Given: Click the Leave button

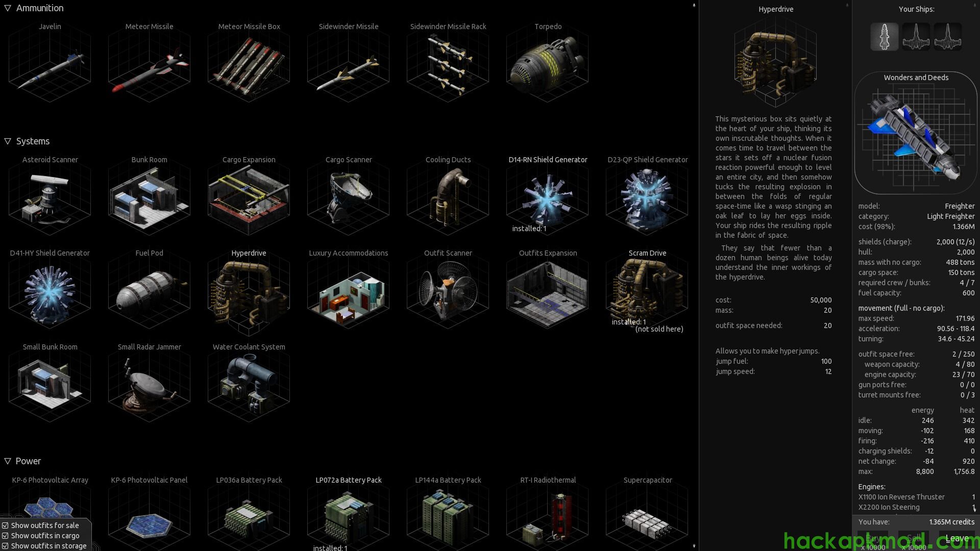Looking at the screenshot, I should (x=957, y=538).
